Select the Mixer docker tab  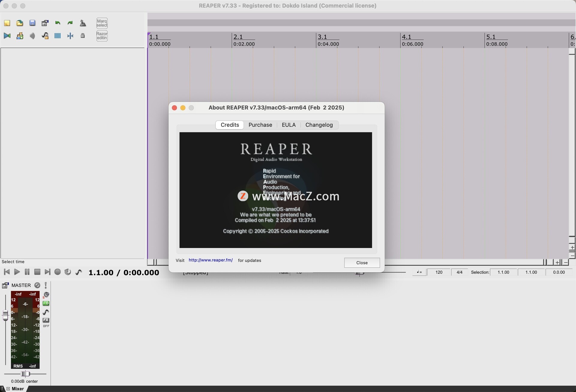(18, 389)
